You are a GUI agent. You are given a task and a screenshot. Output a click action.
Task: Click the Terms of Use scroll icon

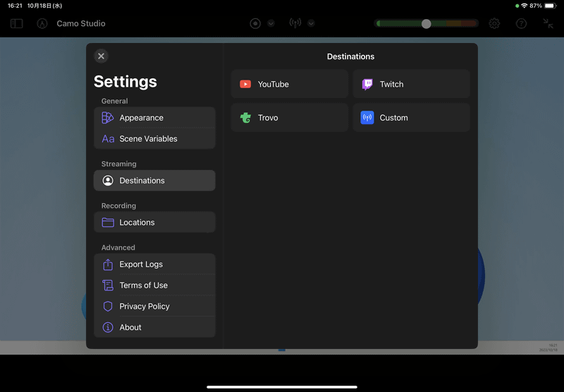[108, 286]
